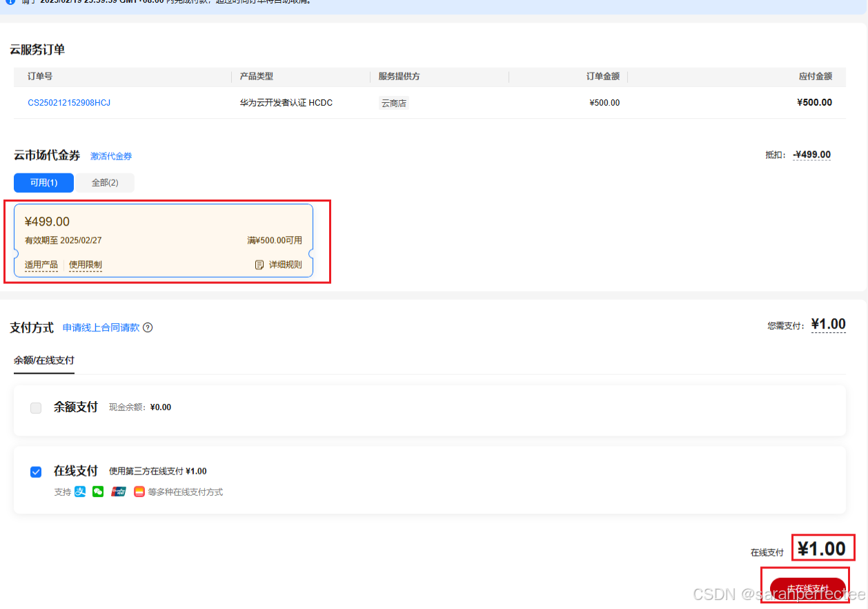Click the 支付方式 section heading
The image size is (868, 609).
(32, 327)
